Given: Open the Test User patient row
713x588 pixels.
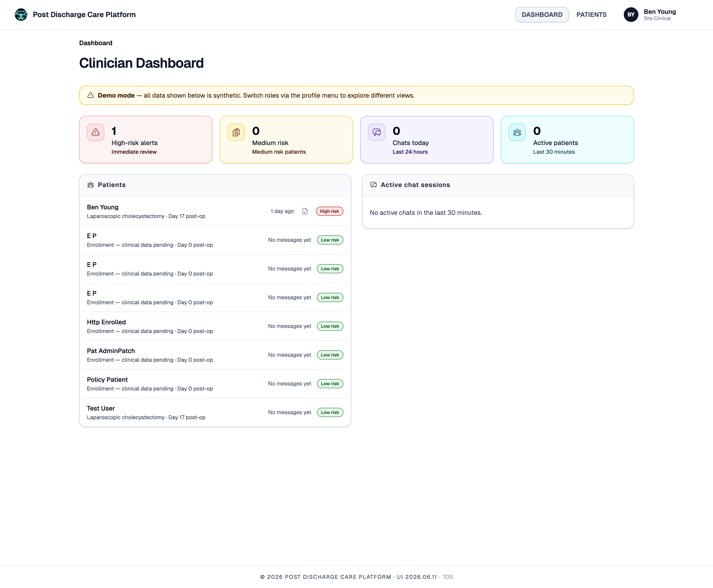Looking at the screenshot, I should pos(215,413).
